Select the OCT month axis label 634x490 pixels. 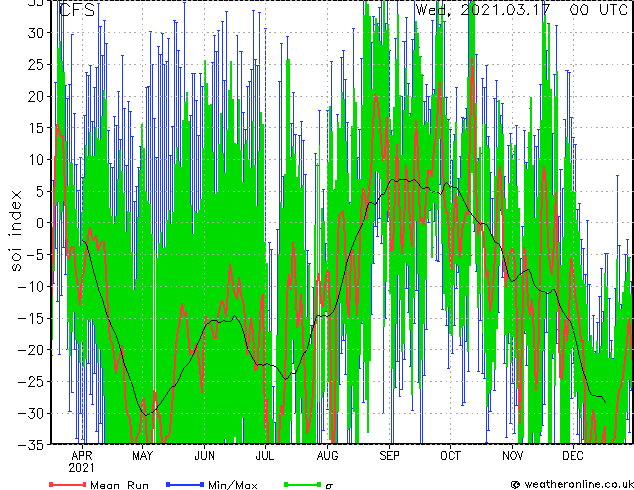pos(450,456)
